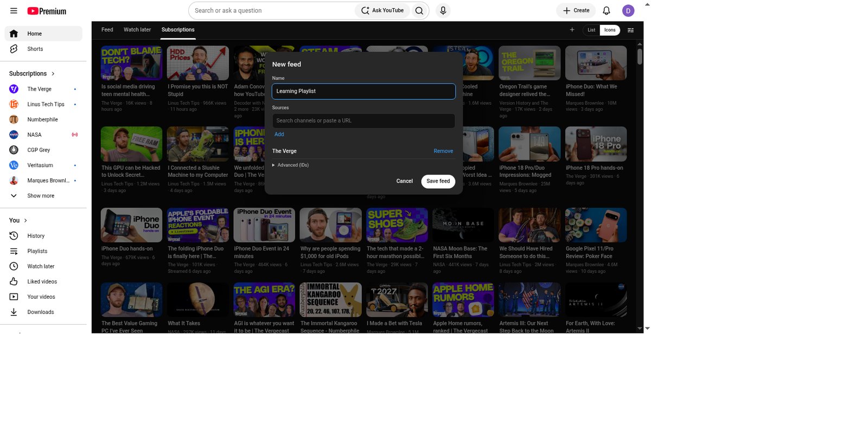Go to Home in the sidebar

[x=43, y=34]
